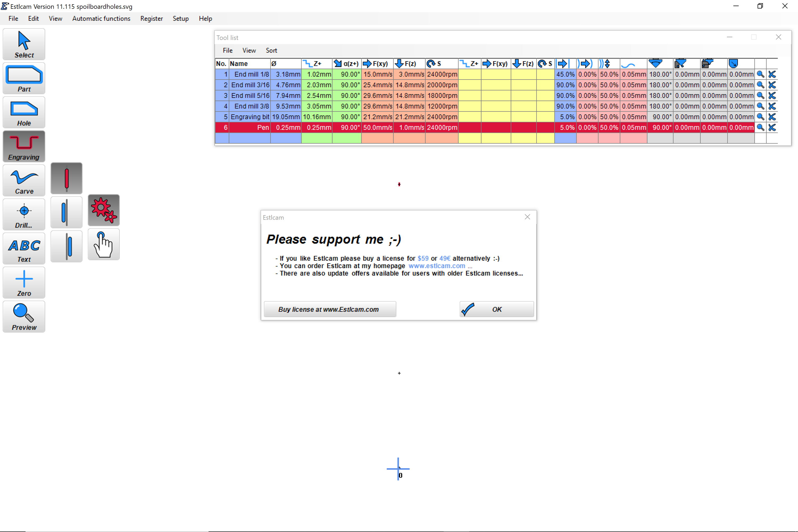Image resolution: width=798 pixels, height=532 pixels.
Task: Click the $59 price link
Action: point(423,259)
